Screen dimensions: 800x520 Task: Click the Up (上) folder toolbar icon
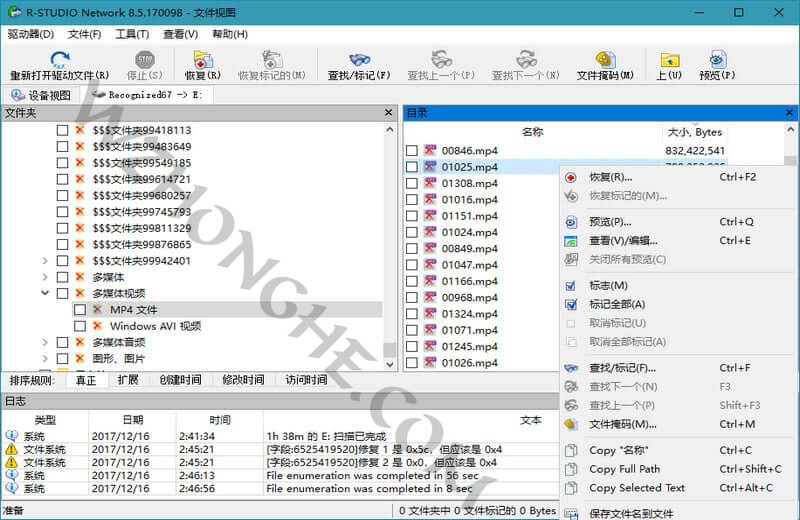click(x=669, y=60)
